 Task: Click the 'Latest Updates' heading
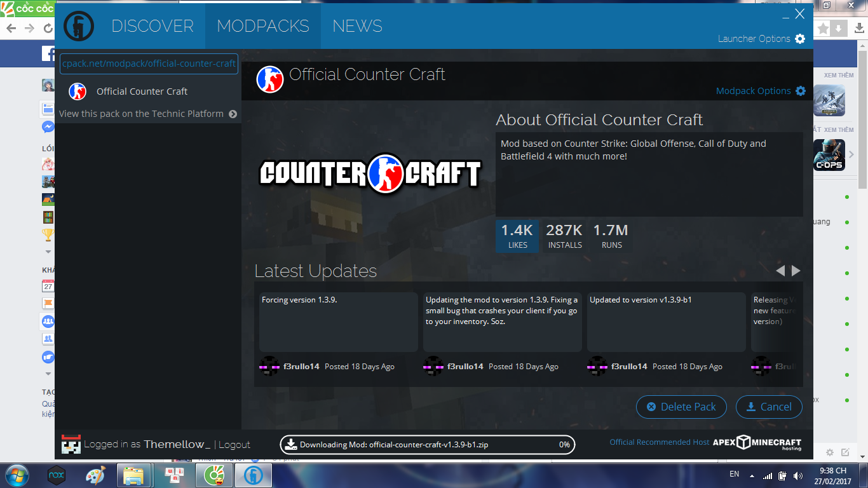coord(316,271)
